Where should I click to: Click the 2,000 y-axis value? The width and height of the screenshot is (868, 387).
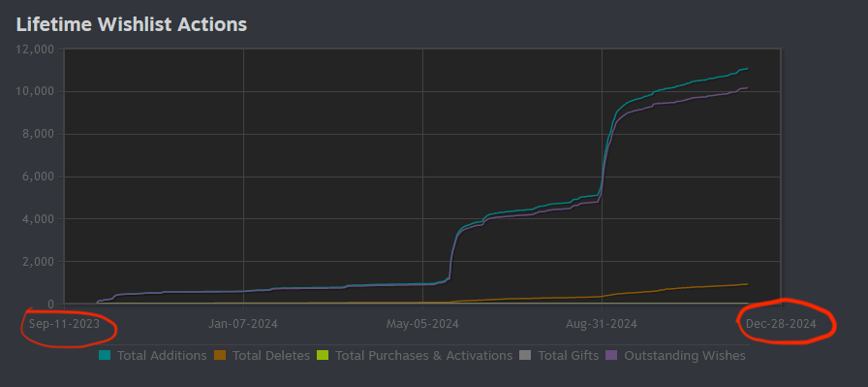[x=37, y=262]
